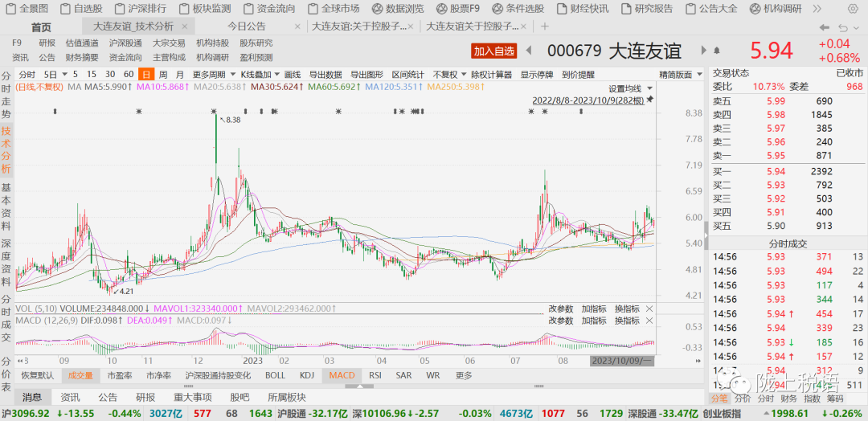Open forward navigation history dropdown arrow

coord(858,27)
